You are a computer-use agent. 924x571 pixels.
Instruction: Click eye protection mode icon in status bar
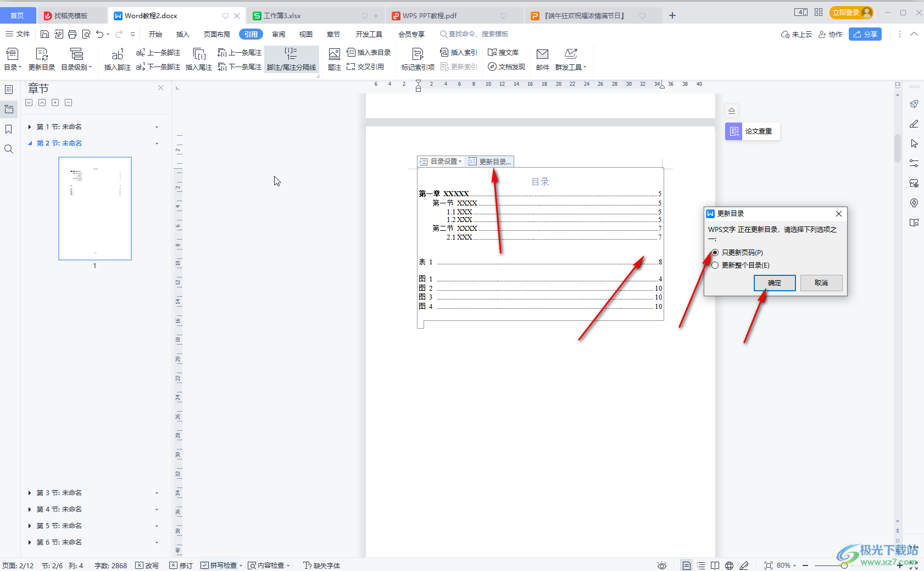[662, 566]
